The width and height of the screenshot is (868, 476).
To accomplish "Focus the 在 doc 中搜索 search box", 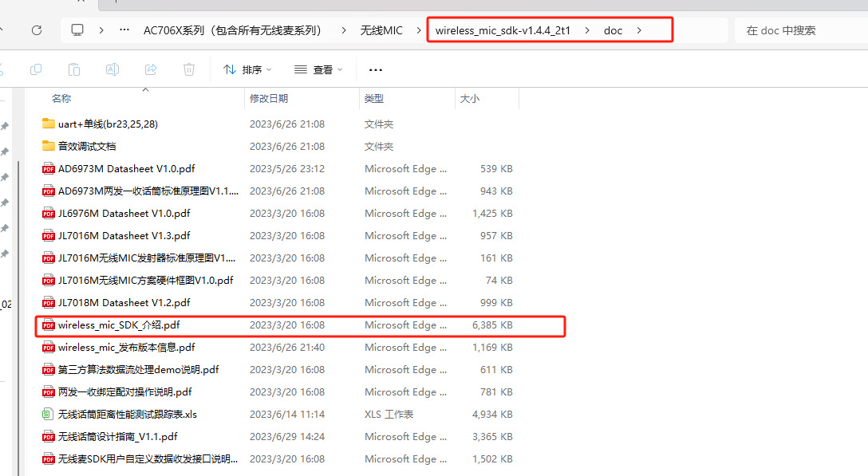I will click(x=801, y=30).
